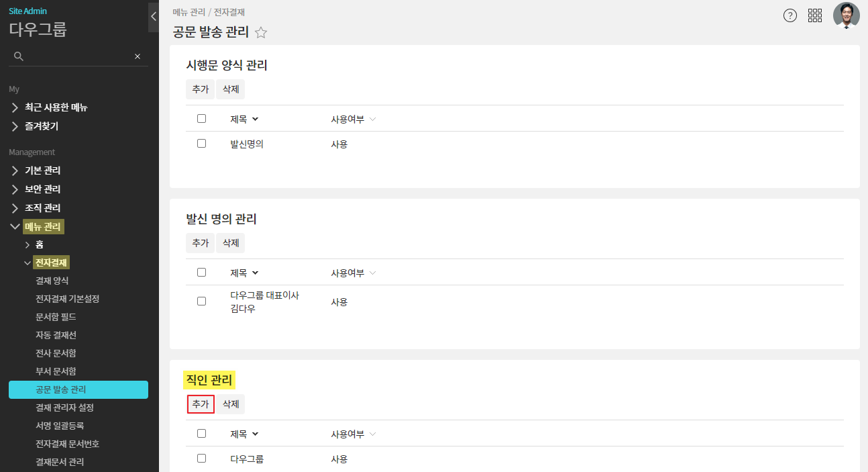Focus the sidebar menu search field
The height and width of the screenshot is (472, 868).
point(77,56)
